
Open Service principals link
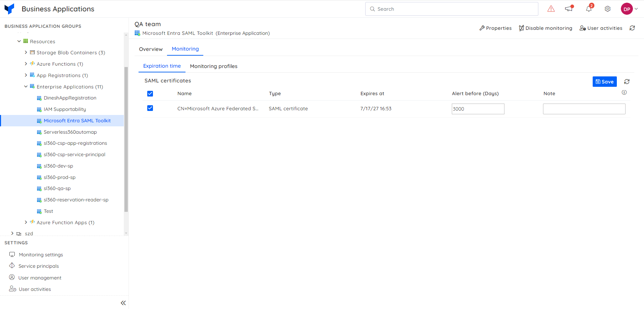pyautogui.click(x=39, y=266)
